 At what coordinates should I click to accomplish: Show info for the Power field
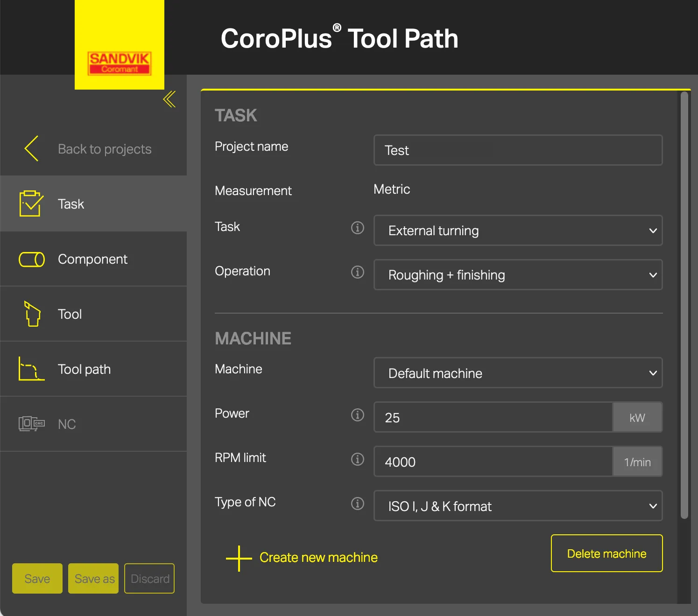click(x=358, y=414)
